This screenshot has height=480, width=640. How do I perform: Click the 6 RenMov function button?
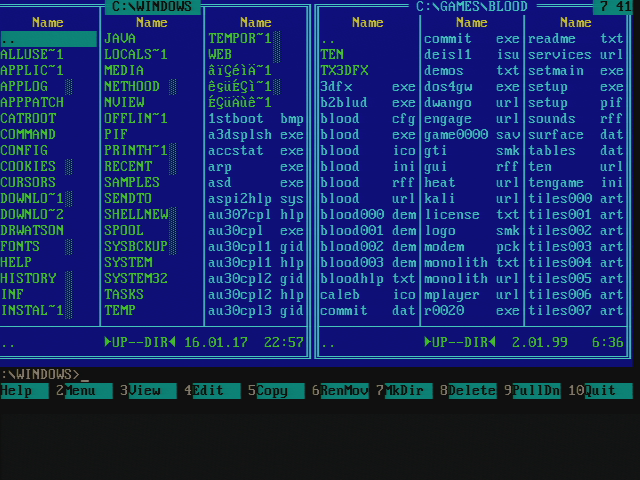pos(340,391)
